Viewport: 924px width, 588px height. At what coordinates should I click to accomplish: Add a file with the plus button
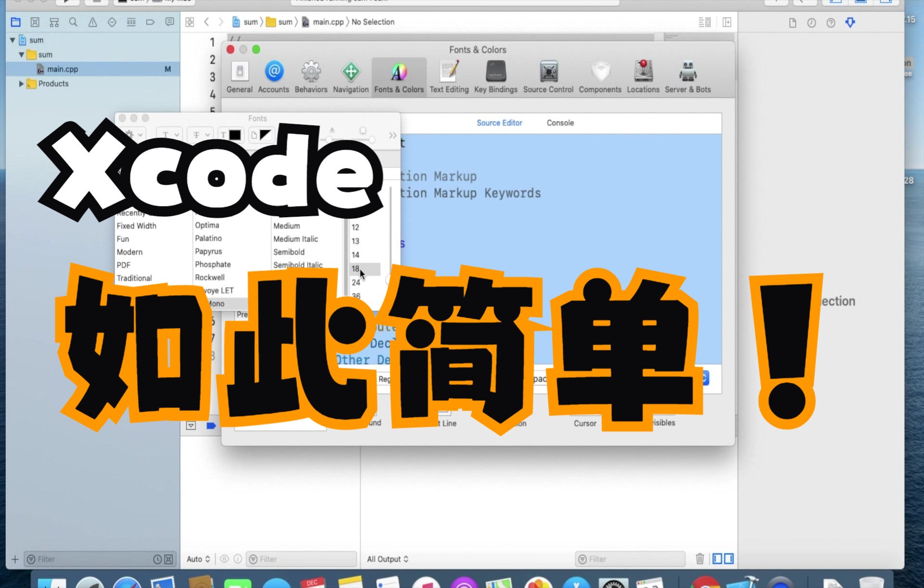click(x=15, y=559)
